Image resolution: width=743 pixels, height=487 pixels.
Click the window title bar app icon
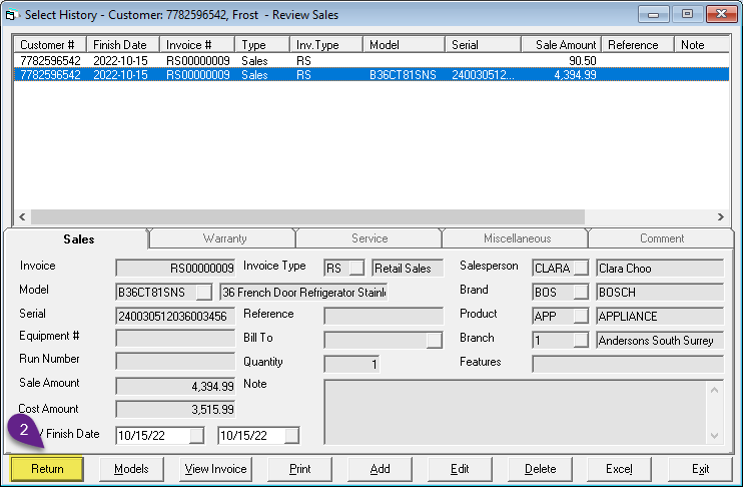pos(12,15)
